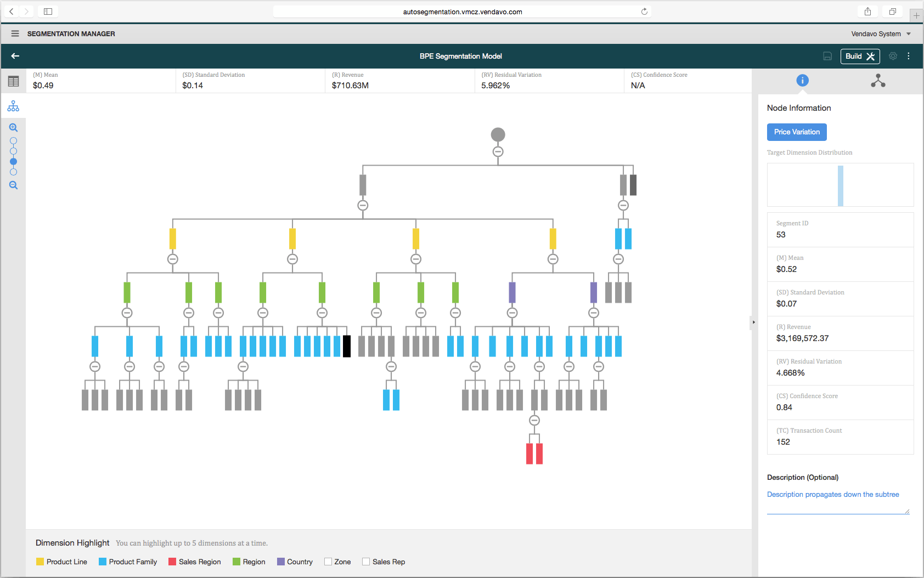Click the save disk icon
Viewport: 924px width, 578px height.
click(827, 56)
